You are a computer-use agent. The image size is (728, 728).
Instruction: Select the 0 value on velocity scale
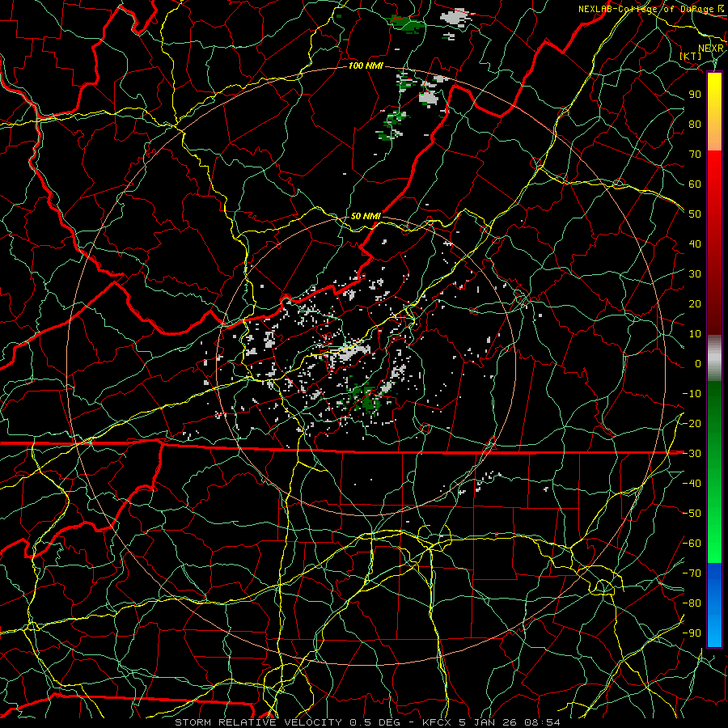[x=698, y=364]
